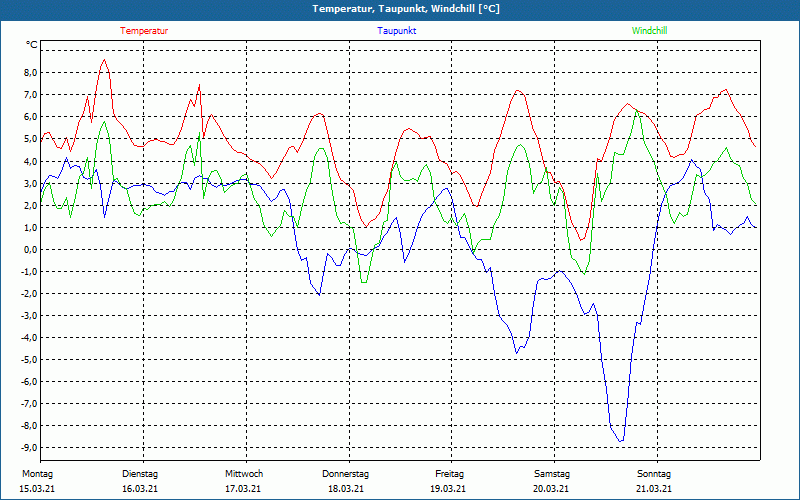
Task: Click the date 21.03.21
Action: tap(654, 489)
